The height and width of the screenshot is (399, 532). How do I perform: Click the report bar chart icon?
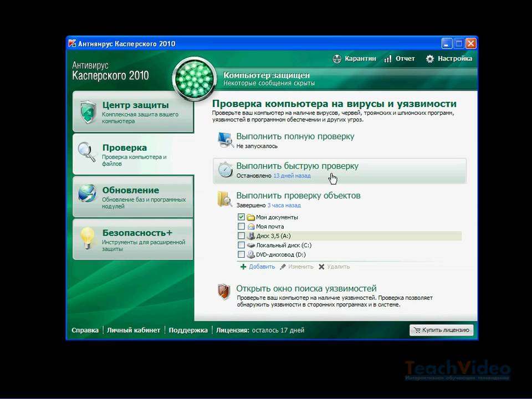pyautogui.click(x=388, y=59)
